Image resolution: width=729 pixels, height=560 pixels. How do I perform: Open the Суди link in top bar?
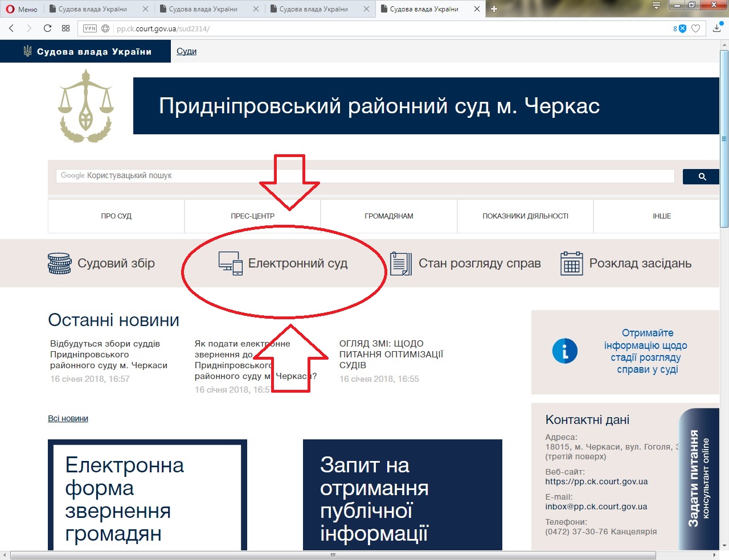(x=186, y=51)
